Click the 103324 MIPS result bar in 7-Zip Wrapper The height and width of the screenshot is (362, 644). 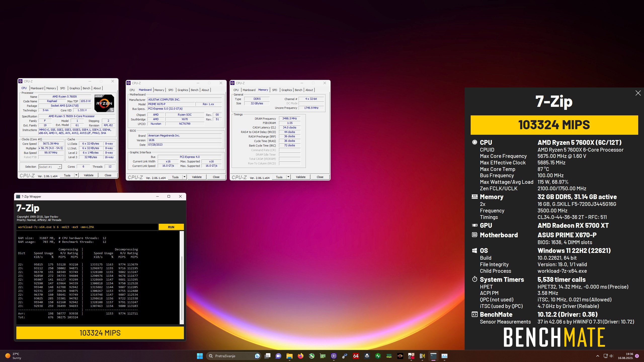click(x=100, y=333)
